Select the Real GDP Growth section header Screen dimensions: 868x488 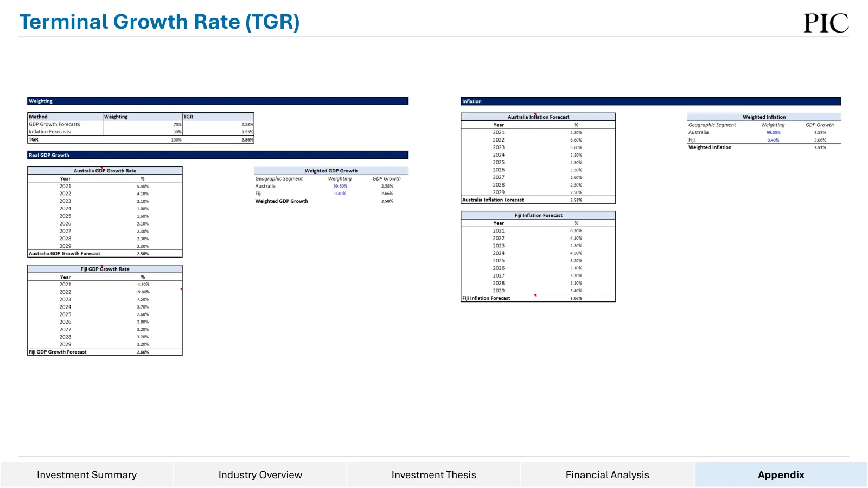pyautogui.click(x=218, y=155)
